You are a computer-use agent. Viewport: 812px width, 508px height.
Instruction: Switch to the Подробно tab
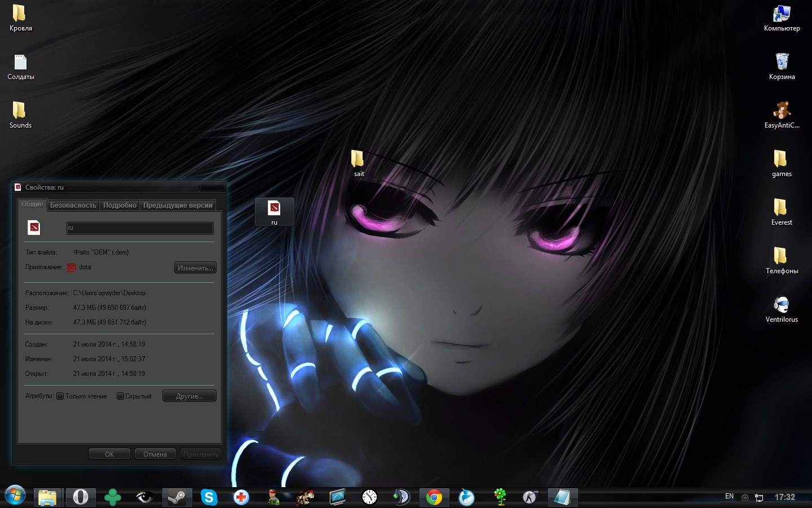pyautogui.click(x=120, y=205)
